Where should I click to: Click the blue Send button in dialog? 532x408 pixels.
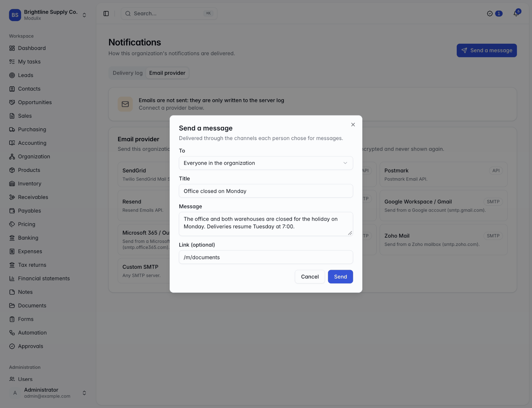coord(340,277)
